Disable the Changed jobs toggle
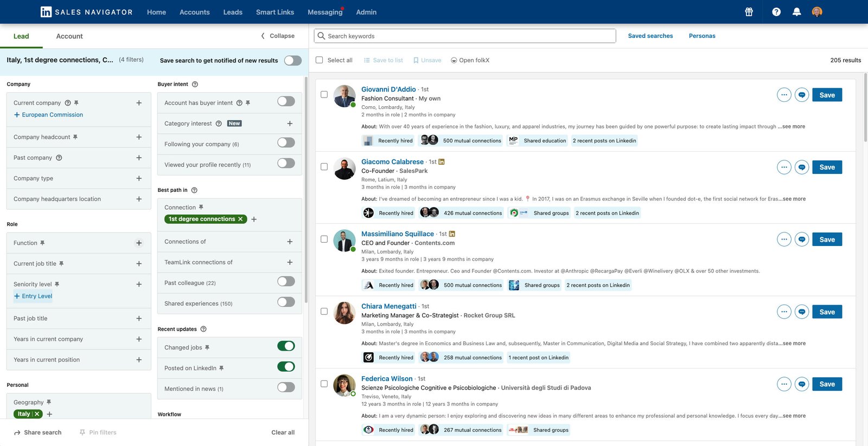Image resolution: width=868 pixels, height=446 pixels. click(286, 346)
